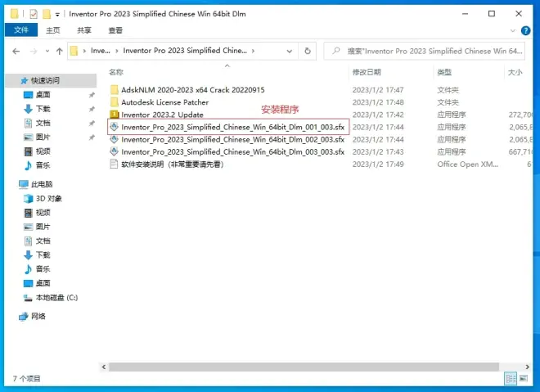Click the Forward navigation arrow
The image size is (540, 392).
[34, 52]
